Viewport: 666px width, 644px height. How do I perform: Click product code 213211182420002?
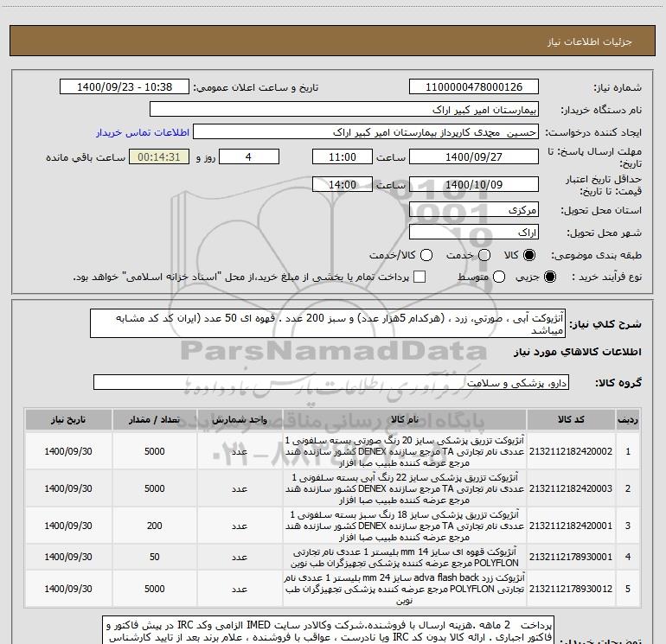(x=571, y=451)
